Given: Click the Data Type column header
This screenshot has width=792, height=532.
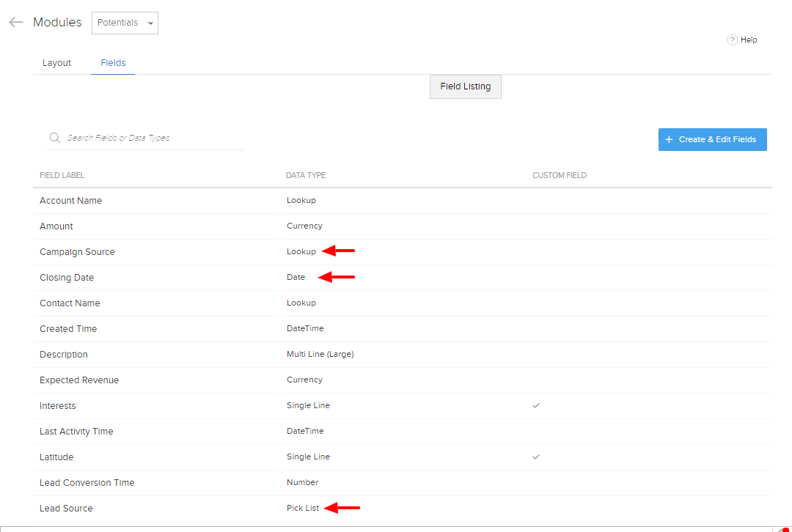Looking at the screenshot, I should 306,176.
